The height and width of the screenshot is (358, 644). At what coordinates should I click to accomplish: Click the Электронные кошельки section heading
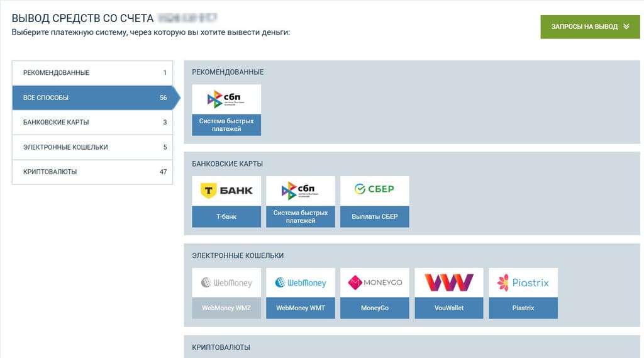pos(238,255)
